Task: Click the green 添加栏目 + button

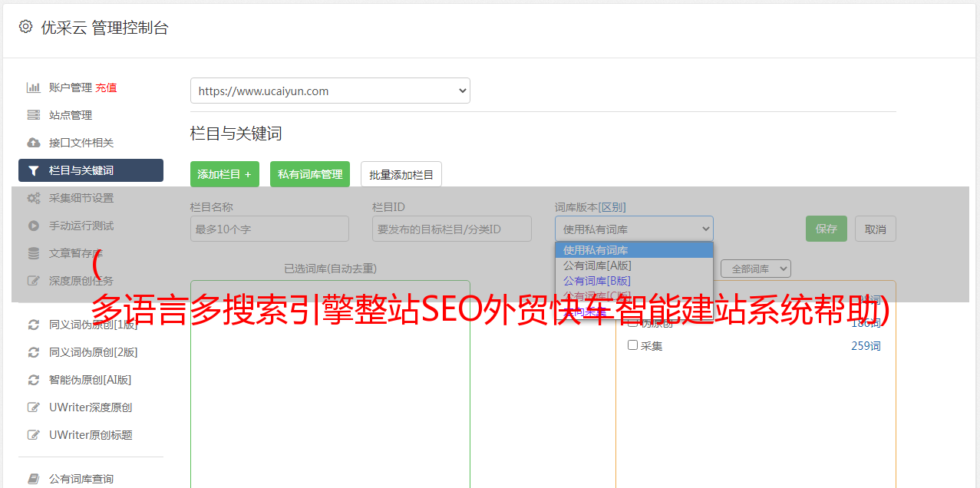Action: [x=225, y=174]
